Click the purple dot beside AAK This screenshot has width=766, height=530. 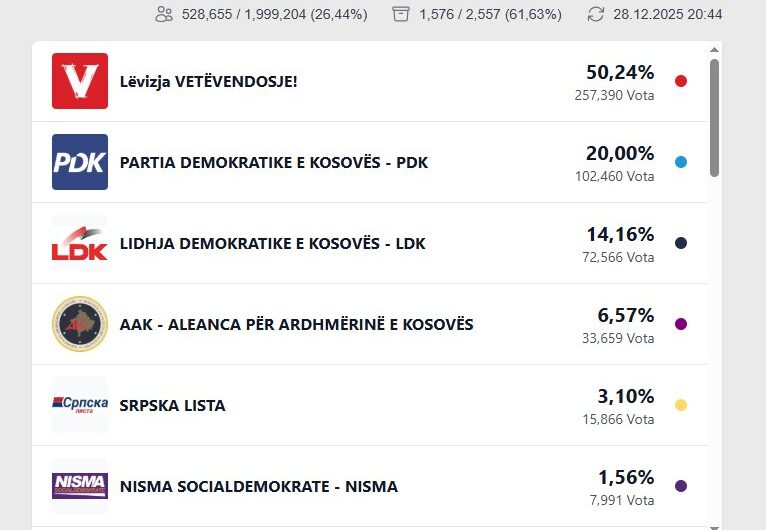point(681,324)
